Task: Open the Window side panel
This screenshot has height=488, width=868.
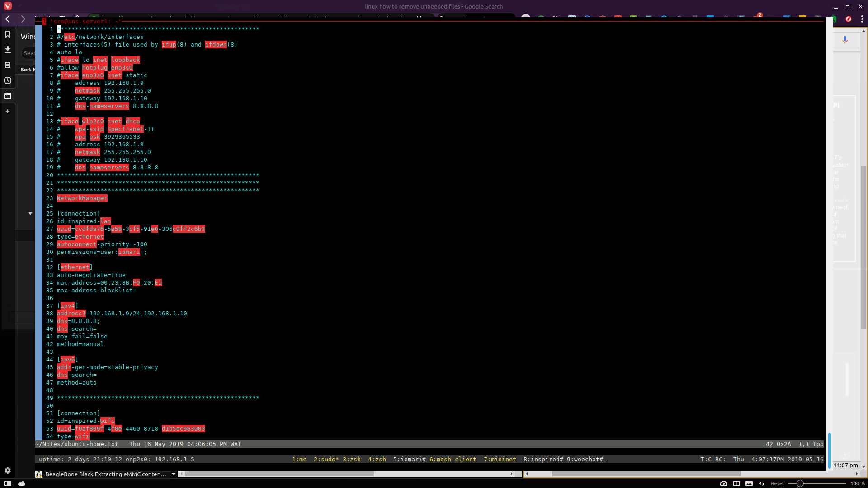Action: pos(8,96)
